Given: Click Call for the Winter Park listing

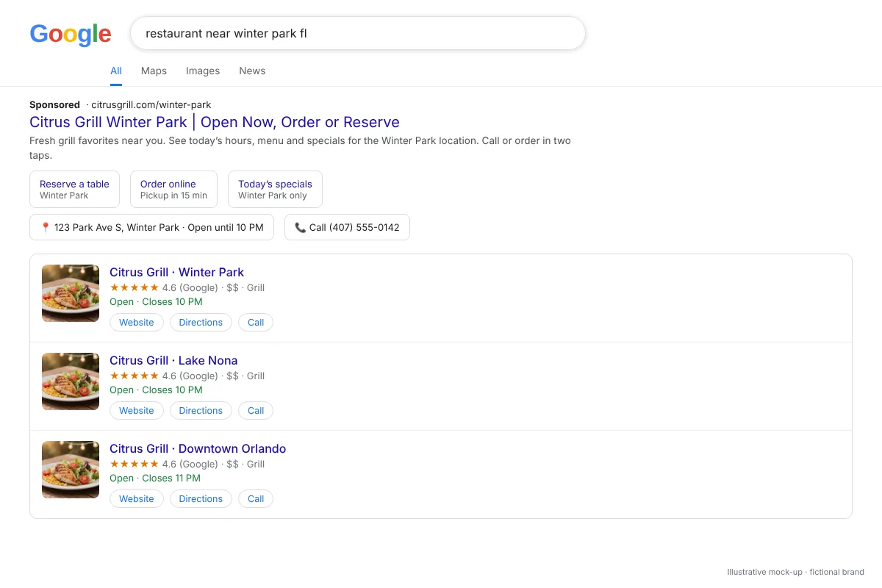Looking at the screenshot, I should [x=256, y=322].
